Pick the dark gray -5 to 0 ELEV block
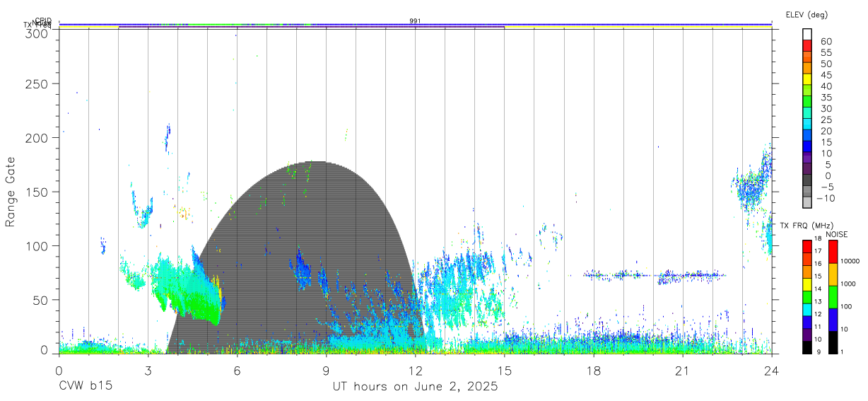Viewport: 868px width, 401px height. [807, 181]
